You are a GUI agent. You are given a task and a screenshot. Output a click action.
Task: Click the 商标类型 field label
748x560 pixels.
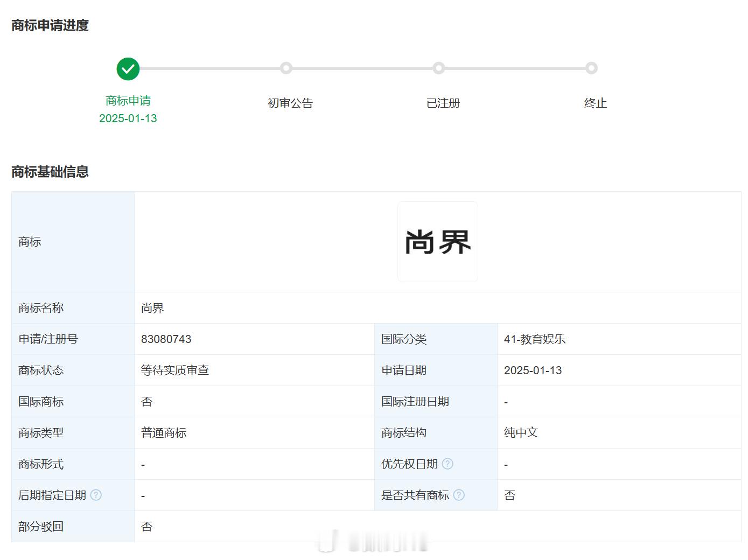point(41,433)
